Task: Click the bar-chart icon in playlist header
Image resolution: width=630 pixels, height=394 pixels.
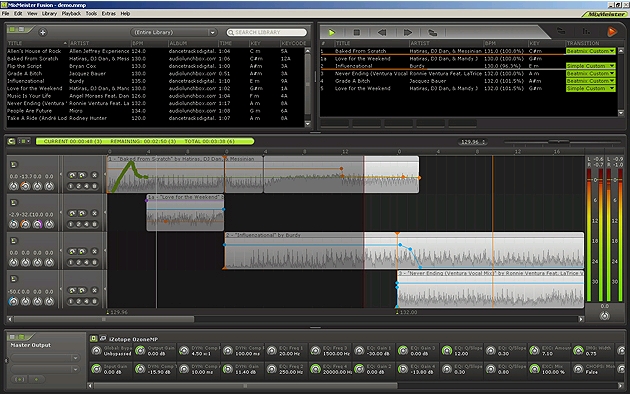Action: [586, 31]
